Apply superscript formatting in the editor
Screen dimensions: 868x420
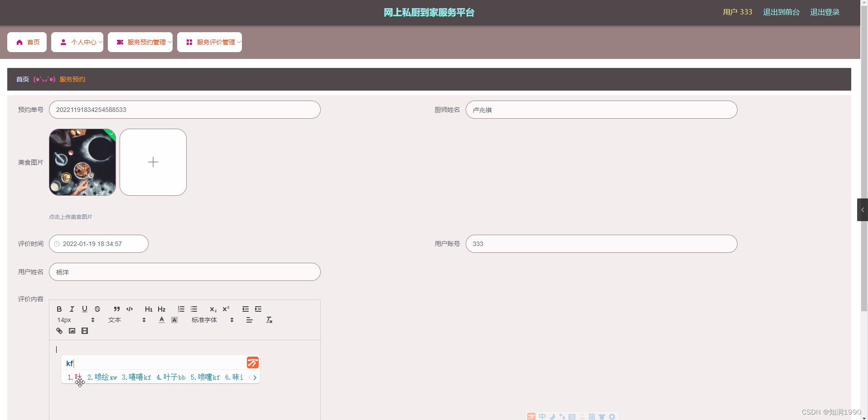coord(225,309)
